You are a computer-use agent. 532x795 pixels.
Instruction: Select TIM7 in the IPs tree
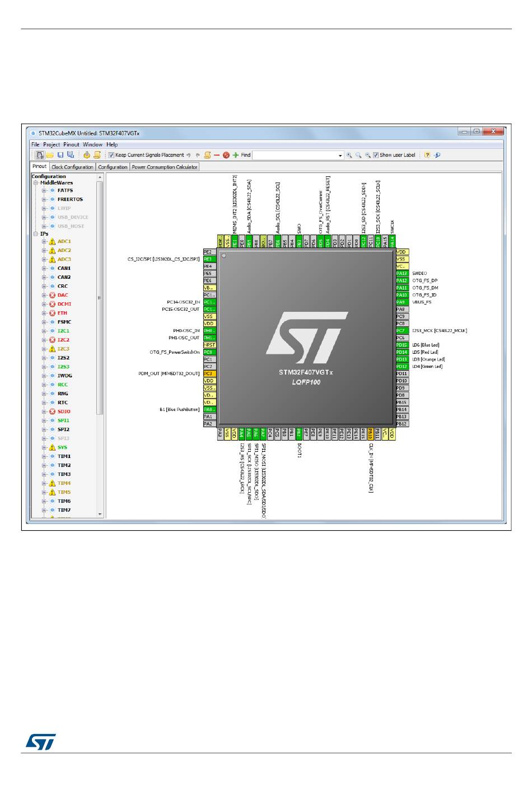tap(64, 510)
